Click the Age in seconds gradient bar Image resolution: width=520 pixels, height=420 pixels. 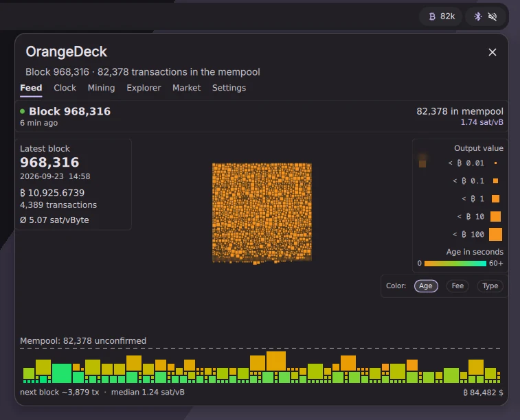455,264
